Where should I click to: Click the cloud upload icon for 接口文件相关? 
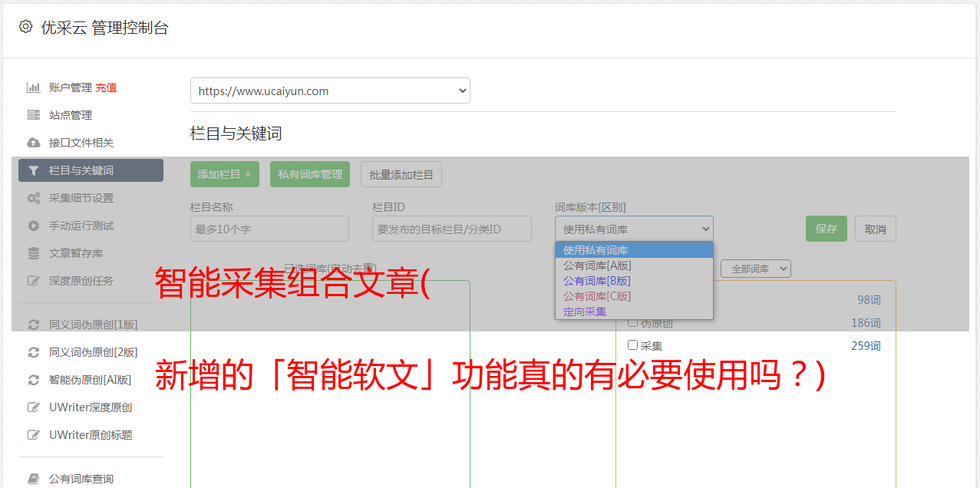33,143
